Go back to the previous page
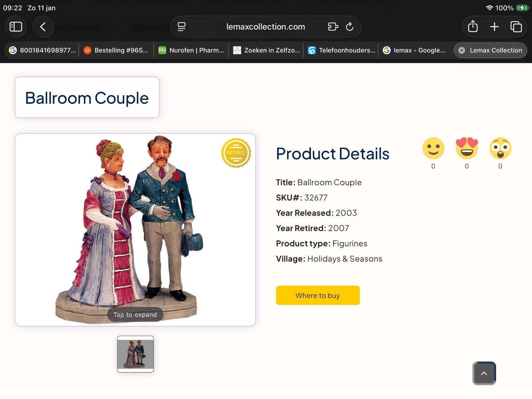The image size is (532, 399). coord(43,27)
